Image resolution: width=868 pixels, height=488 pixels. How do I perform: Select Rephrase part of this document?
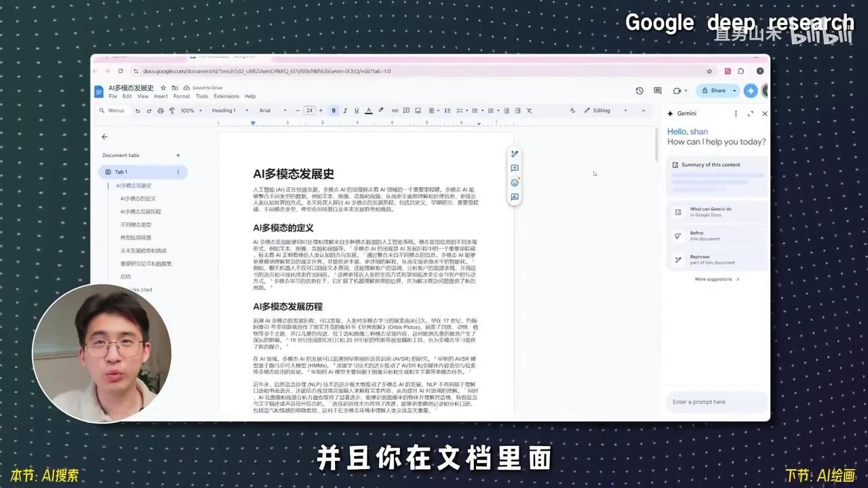[717, 260]
